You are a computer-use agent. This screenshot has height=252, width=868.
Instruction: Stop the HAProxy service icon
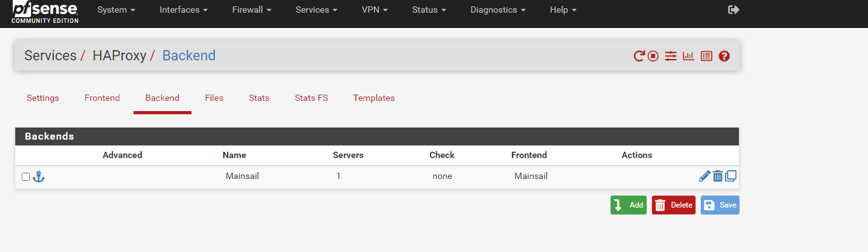(653, 56)
